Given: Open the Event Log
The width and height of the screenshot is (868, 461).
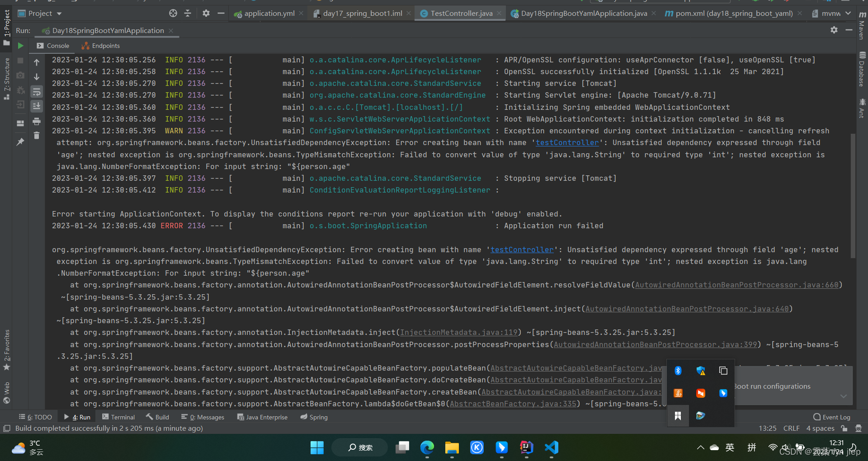Looking at the screenshot, I should [x=832, y=417].
